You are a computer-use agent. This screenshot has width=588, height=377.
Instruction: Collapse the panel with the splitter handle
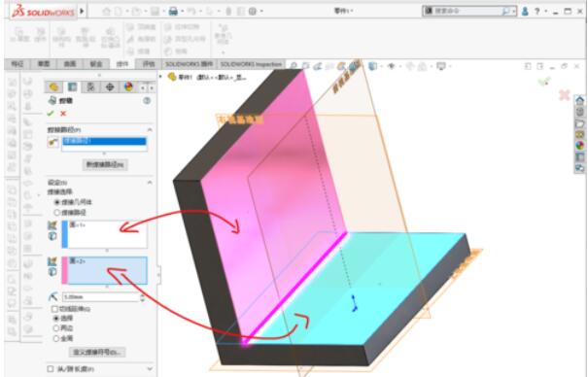(158, 275)
